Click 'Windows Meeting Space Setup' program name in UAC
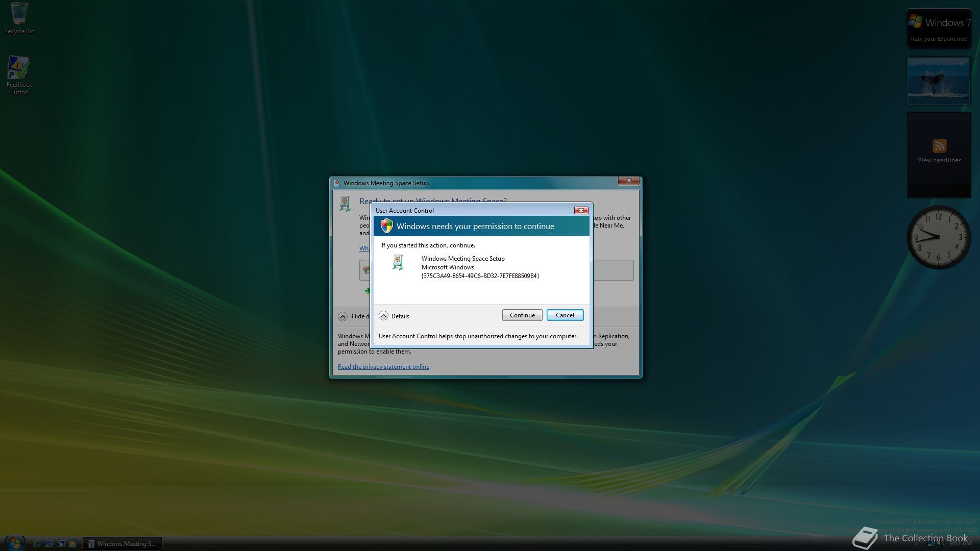Viewport: 980px width, 551px height. coord(463,259)
